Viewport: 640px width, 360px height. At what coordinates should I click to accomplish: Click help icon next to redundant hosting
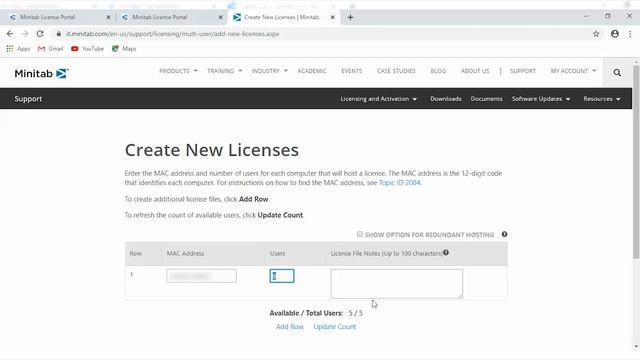click(504, 234)
